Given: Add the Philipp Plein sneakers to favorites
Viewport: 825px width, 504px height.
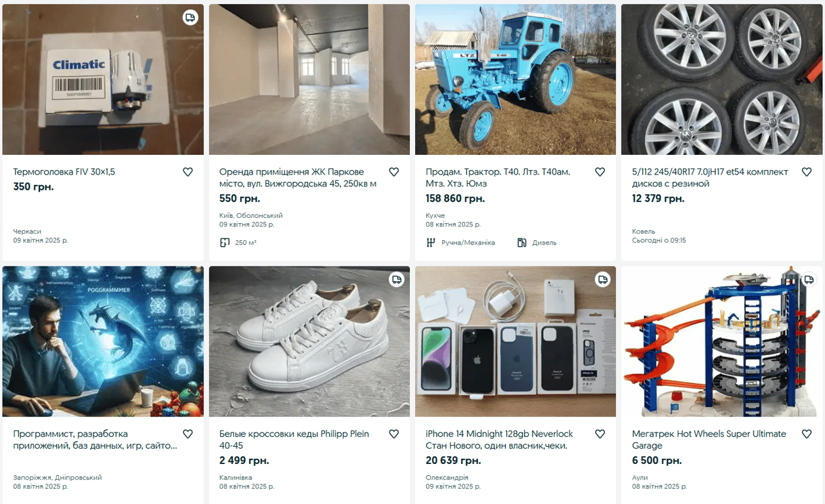Looking at the screenshot, I should pyautogui.click(x=393, y=434).
